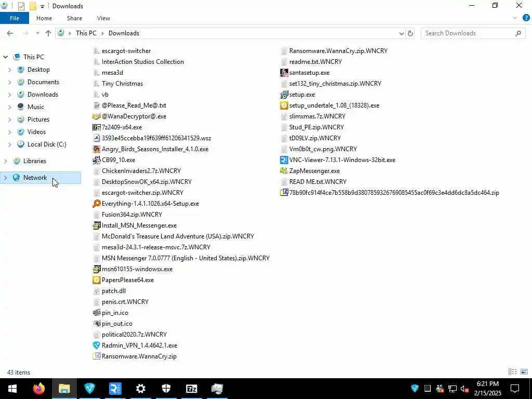Expand the Music tree node
The height and width of the screenshot is (399, 532).
9,107
